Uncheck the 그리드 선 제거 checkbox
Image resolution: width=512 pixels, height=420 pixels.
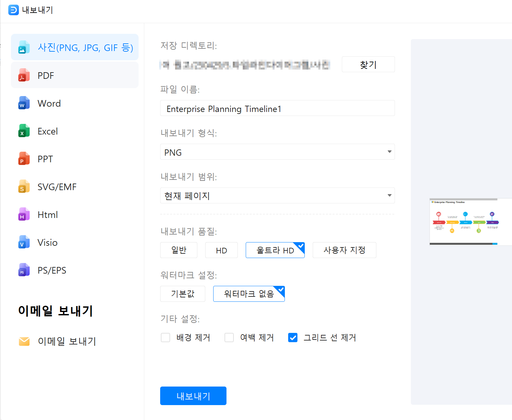tap(293, 338)
